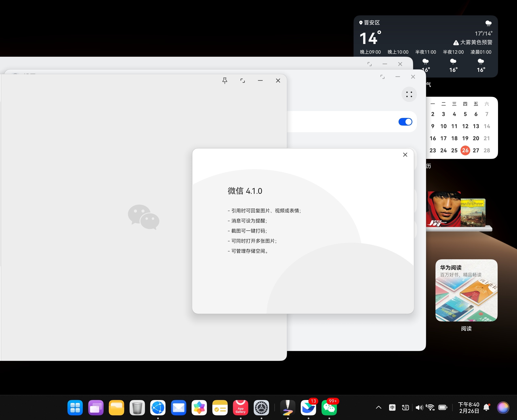The image size is (517, 420).
Task: Open WeChat from the dock
Action: 329,408
